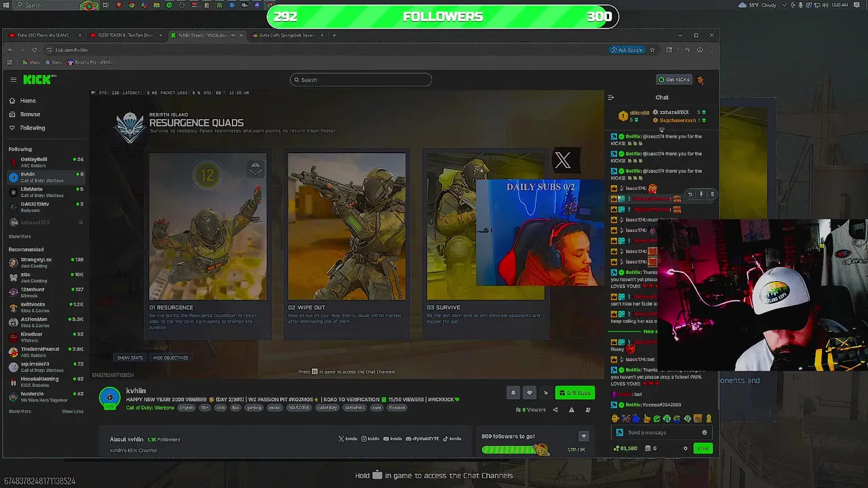868x488 pixels.
Task: Open the Kick sidebar hamburger menu
Action: pos(13,79)
